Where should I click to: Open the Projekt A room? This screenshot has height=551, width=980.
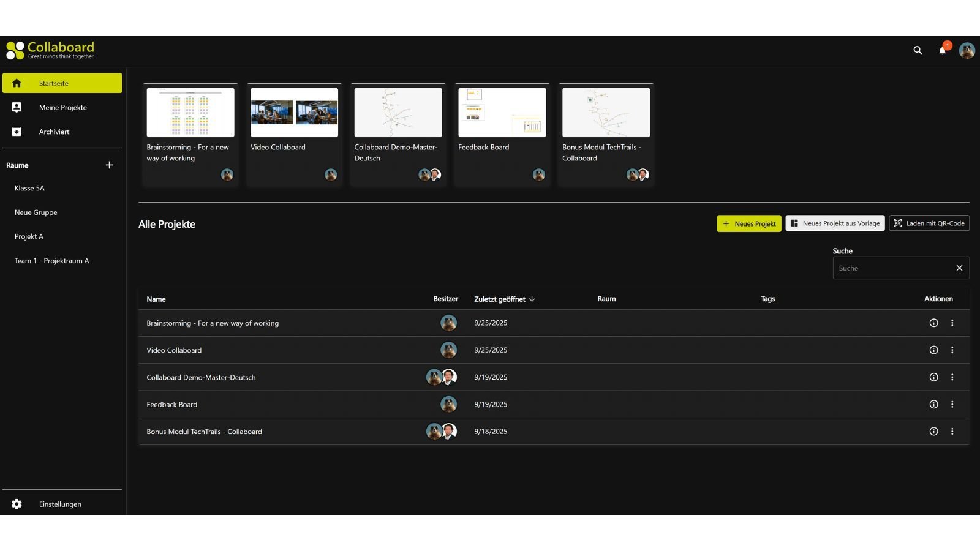click(29, 236)
